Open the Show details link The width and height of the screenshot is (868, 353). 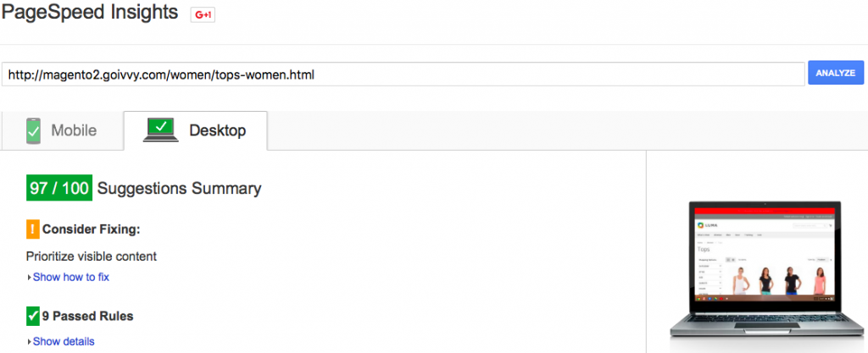click(64, 341)
